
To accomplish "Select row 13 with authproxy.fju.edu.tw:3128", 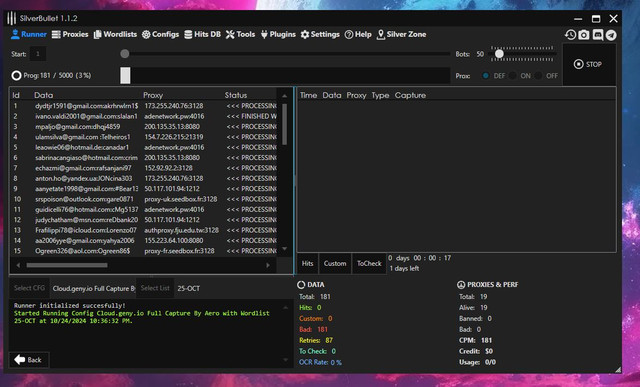I will pyautogui.click(x=144, y=230).
